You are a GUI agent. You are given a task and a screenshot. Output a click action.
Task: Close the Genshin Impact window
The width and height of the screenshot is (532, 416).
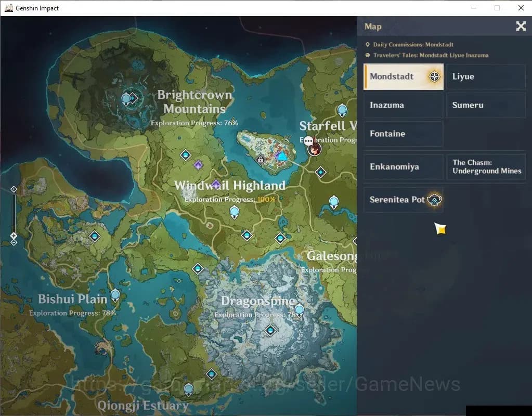click(521, 8)
